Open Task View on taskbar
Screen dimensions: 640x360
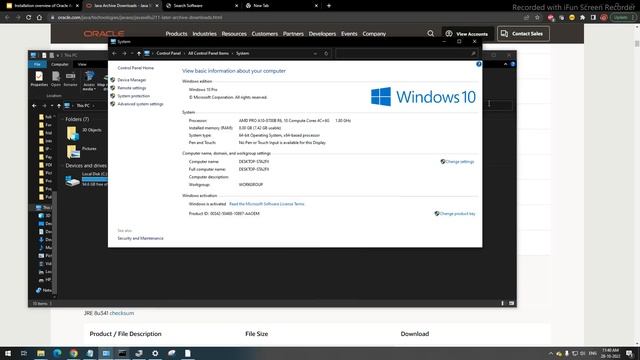click(x=24, y=353)
